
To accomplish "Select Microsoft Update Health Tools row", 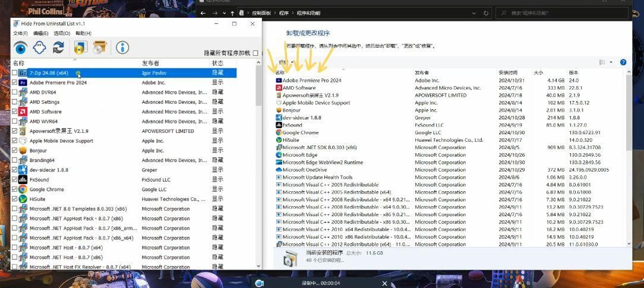I will (450, 177).
